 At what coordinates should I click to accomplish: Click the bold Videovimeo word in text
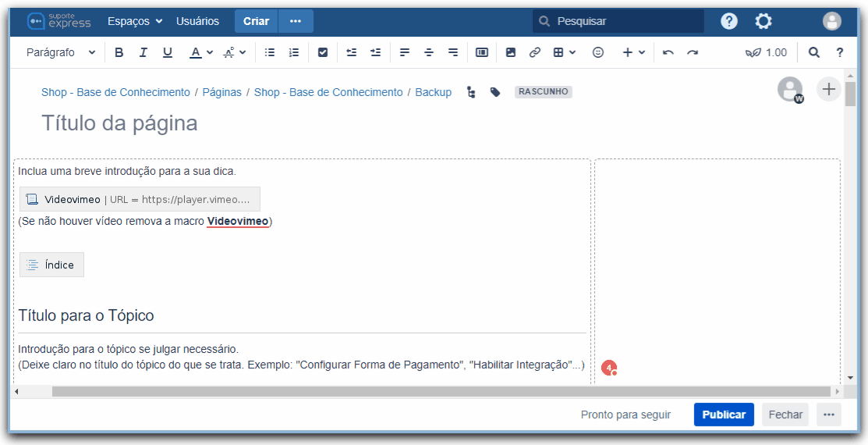(238, 222)
